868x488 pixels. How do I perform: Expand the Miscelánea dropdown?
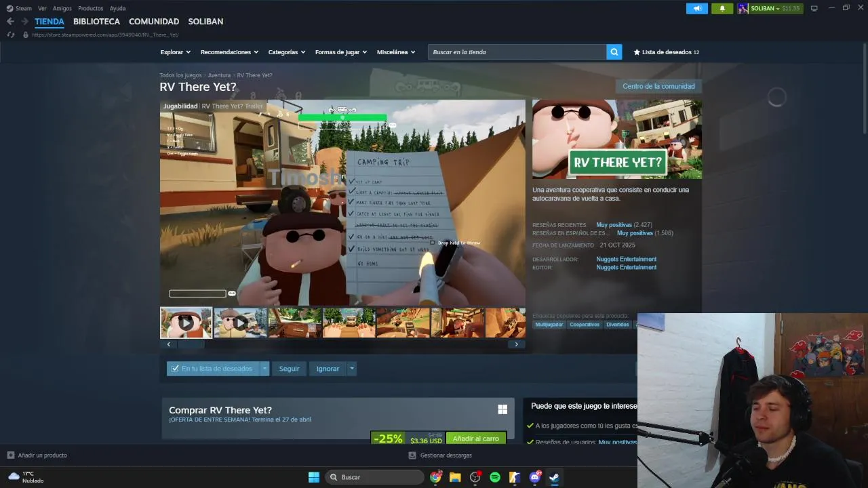(x=396, y=52)
